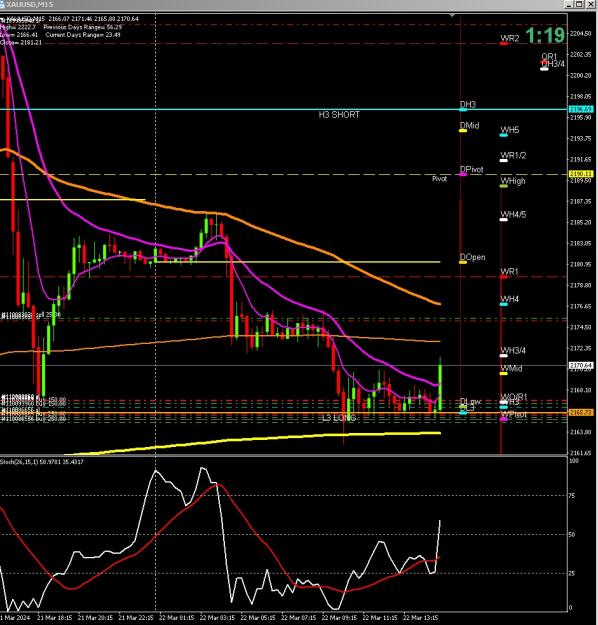Image resolution: width=598 pixels, height=625 pixels.
Task: Maximize the XAUUSD chart window
Action: coord(579,4)
